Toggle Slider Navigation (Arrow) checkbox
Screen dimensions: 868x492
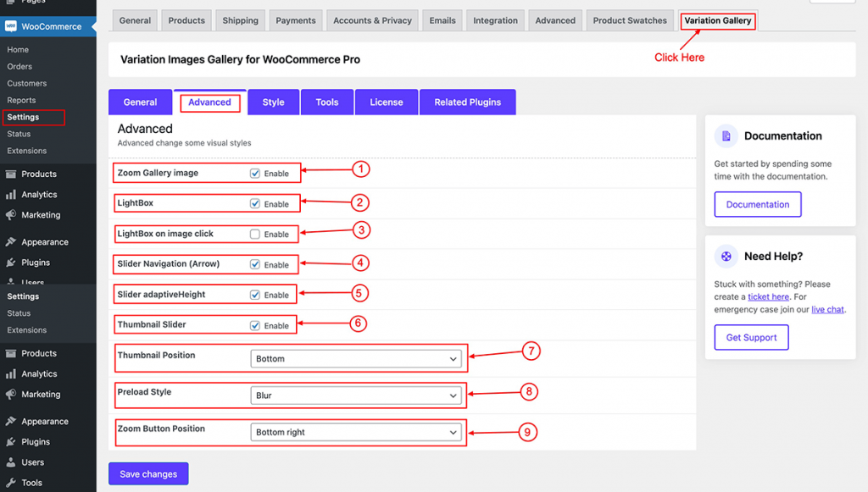pos(254,264)
